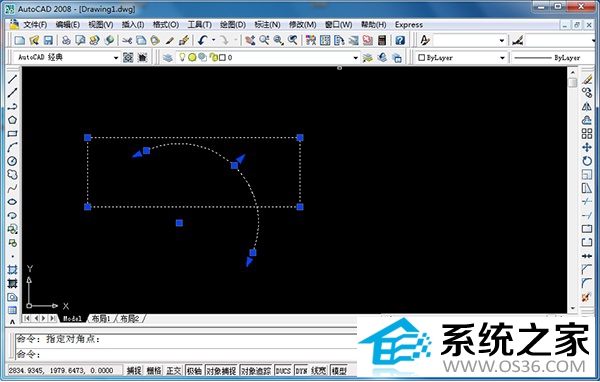This screenshot has height=382, width=600.
Task: Open the 文件(F) menu
Action: coord(35,24)
